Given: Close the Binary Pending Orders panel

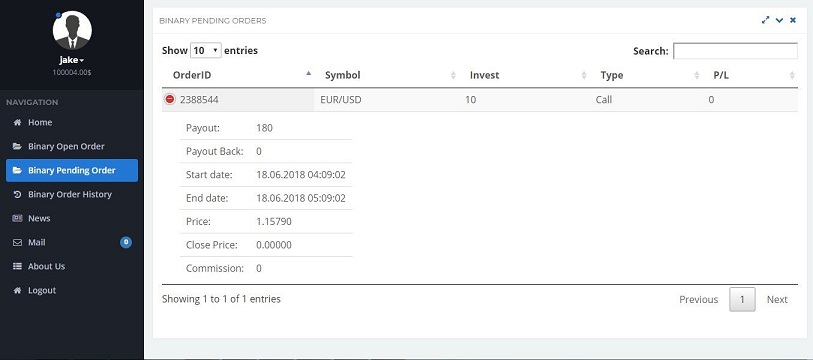Looking at the screenshot, I should [793, 20].
